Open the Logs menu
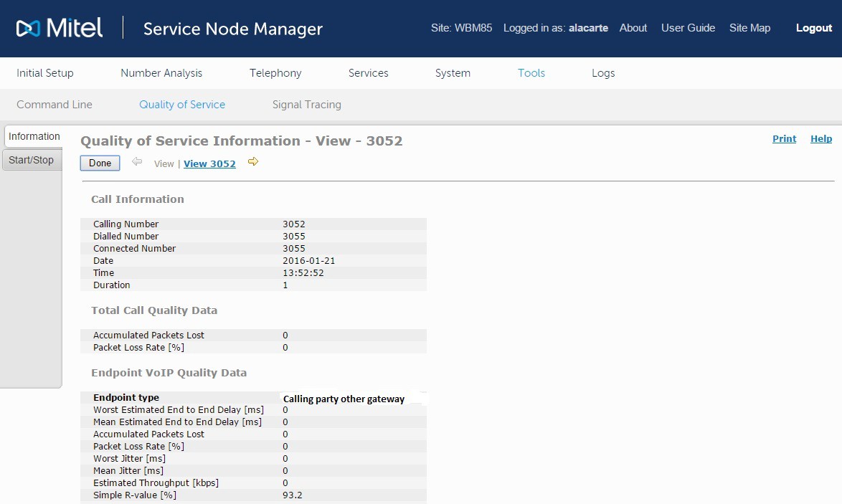Viewport: 842px width, 504px height. 603,73
